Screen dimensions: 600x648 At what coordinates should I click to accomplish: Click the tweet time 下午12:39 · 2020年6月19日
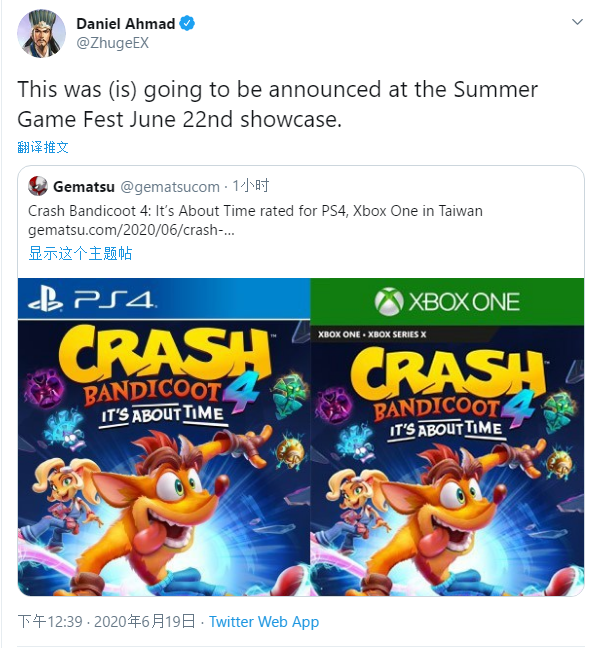click(x=106, y=622)
